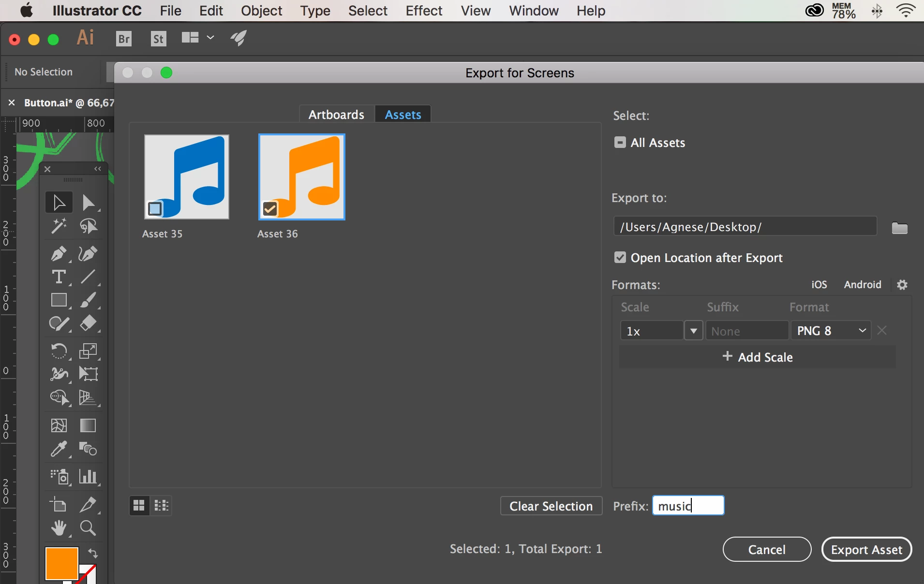Select the Line Segment tool
This screenshot has width=924, height=584.
[x=89, y=277]
